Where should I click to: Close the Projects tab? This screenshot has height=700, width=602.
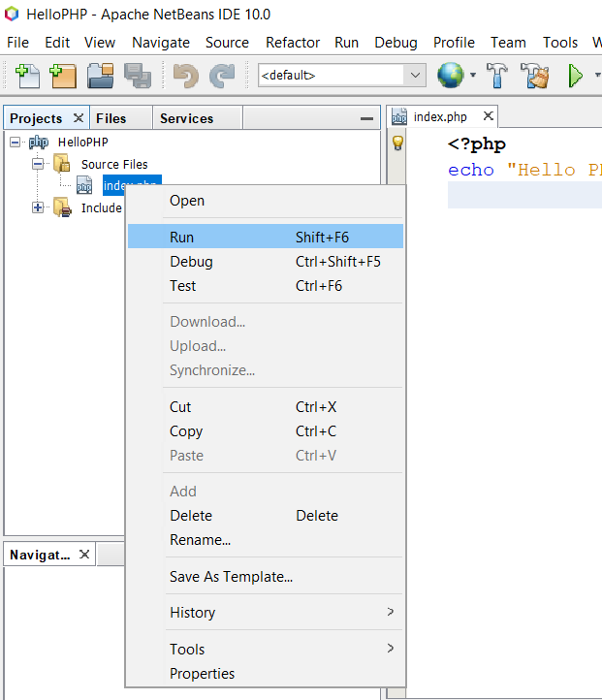[x=79, y=118]
